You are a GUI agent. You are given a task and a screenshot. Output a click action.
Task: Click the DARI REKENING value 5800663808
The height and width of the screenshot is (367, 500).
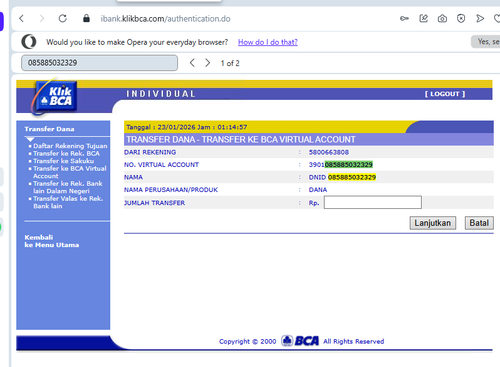[329, 152]
